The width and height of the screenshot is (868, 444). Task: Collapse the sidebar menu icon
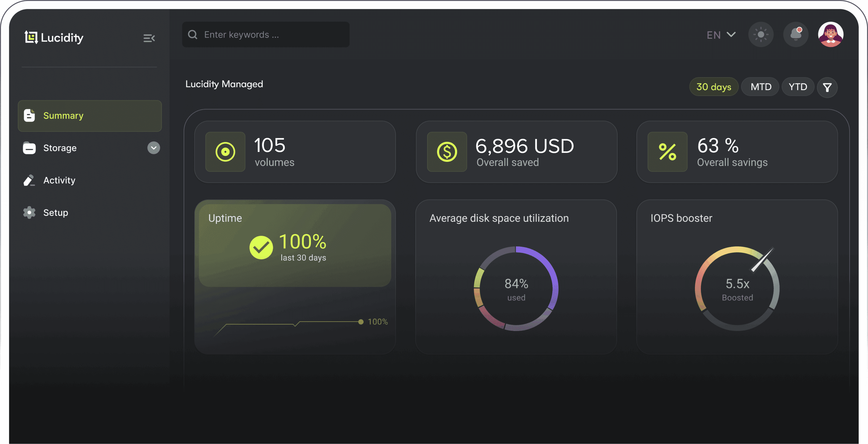click(149, 38)
